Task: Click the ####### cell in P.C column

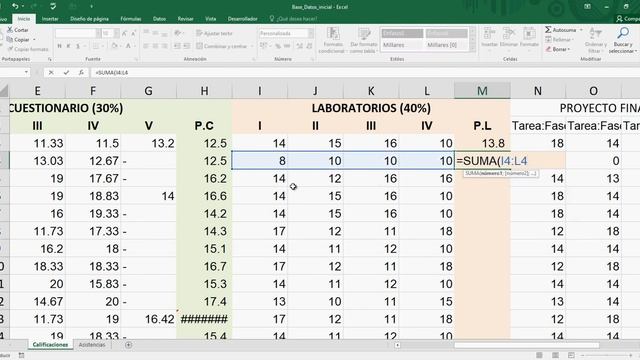Action: [204, 319]
